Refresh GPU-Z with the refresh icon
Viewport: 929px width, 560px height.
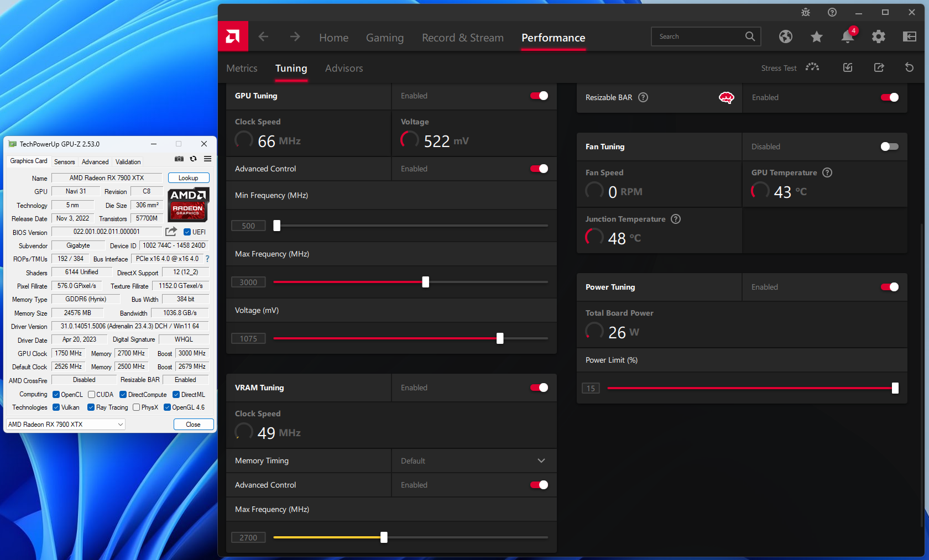click(193, 159)
